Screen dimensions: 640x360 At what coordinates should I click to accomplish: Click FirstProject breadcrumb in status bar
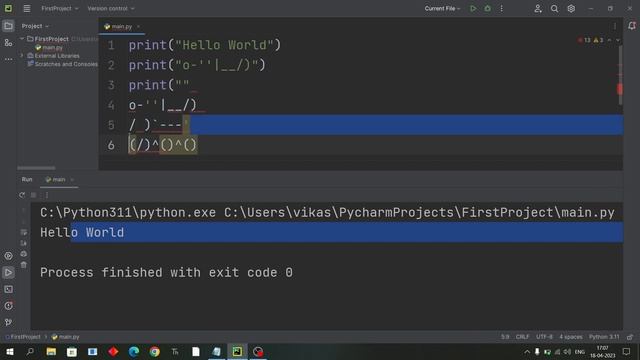[23, 337]
